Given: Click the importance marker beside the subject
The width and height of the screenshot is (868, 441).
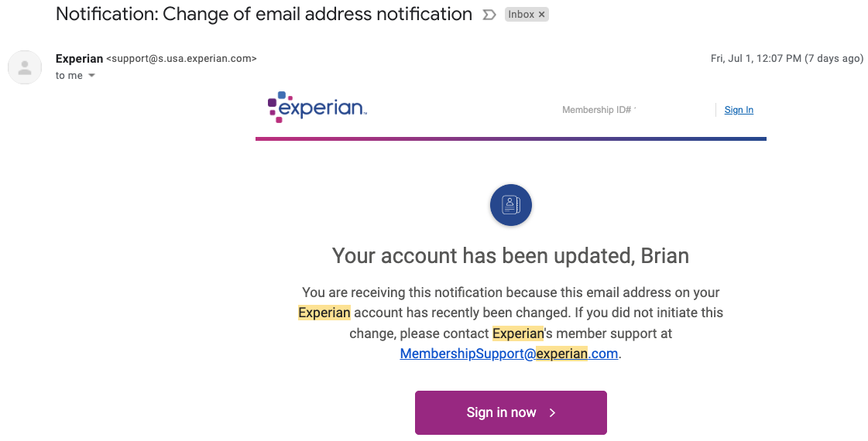Looking at the screenshot, I should (489, 15).
